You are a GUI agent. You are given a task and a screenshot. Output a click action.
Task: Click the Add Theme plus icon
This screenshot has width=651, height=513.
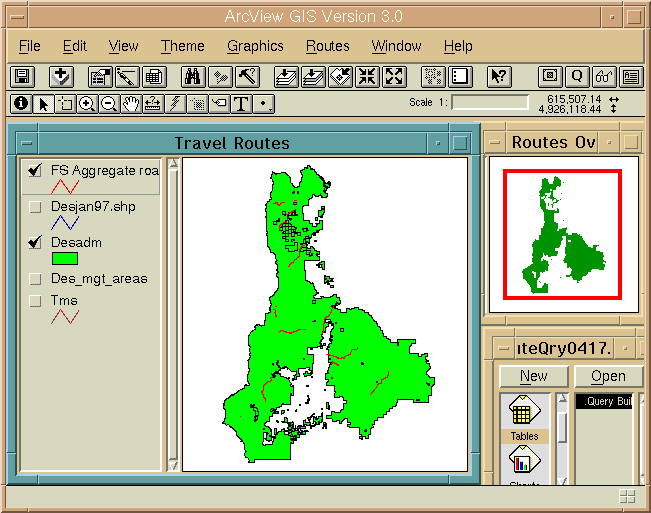click(61, 77)
